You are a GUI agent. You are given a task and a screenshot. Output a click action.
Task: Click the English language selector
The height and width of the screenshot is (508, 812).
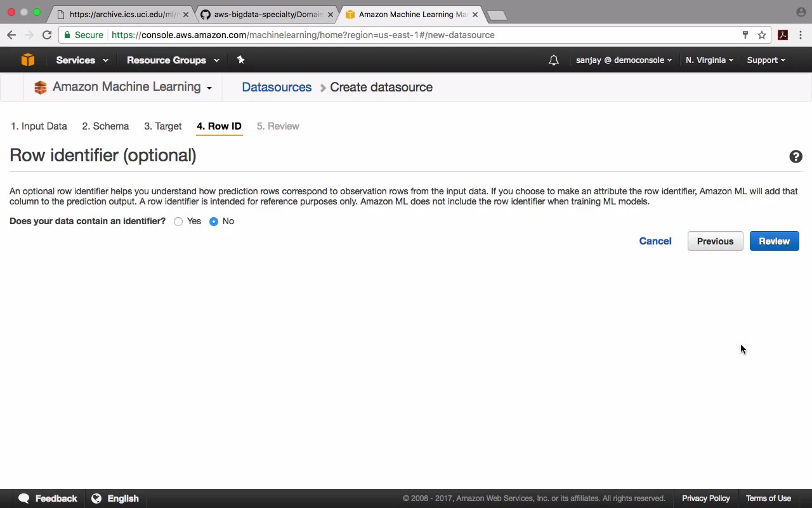(x=123, y=498)
